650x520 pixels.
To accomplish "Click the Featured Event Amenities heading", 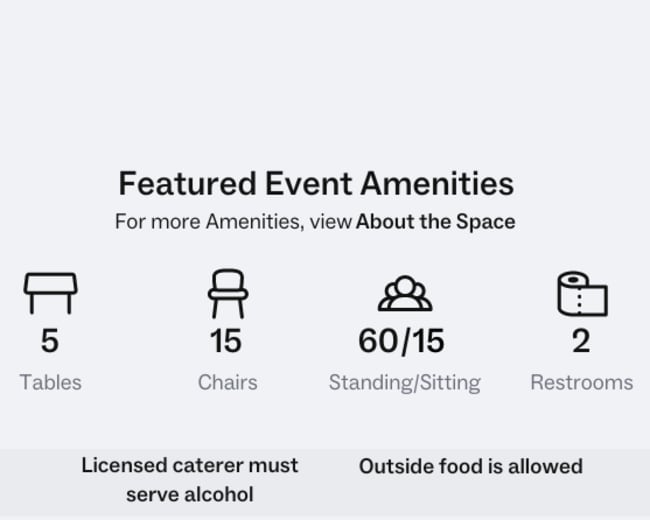I will pyautogui.click(x=316, y=184).
